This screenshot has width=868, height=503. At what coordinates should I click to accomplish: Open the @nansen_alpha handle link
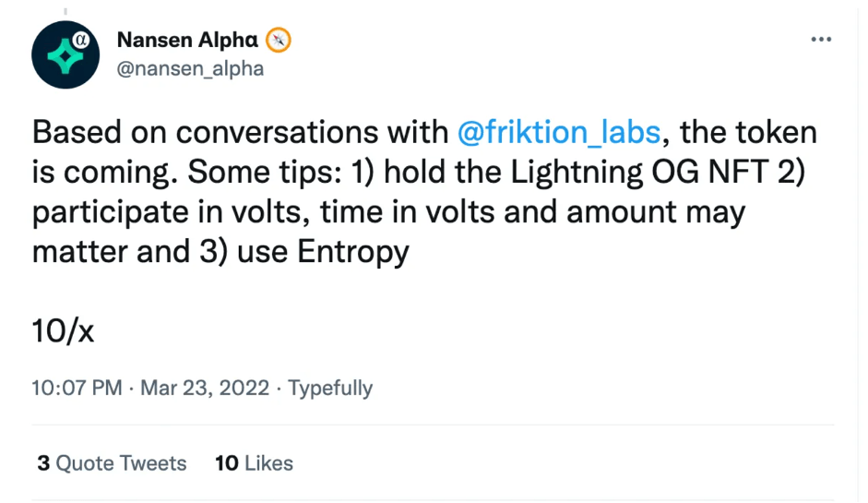pyautogui.click(x=190, y=69)
